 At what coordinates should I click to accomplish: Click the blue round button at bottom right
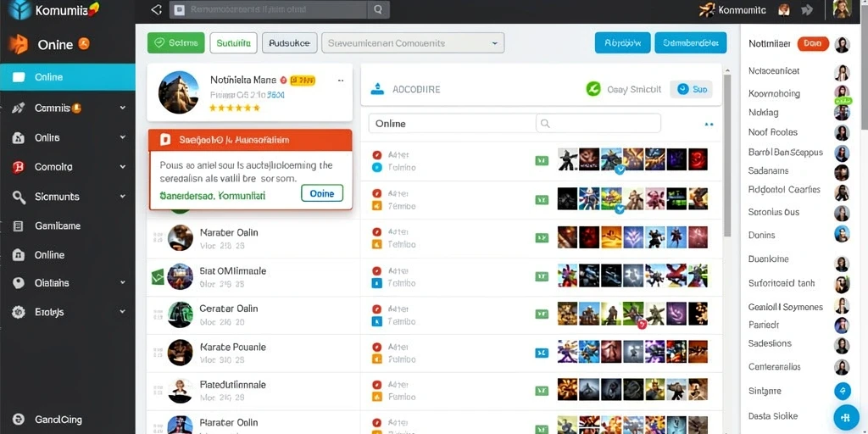tap(845, 417)
